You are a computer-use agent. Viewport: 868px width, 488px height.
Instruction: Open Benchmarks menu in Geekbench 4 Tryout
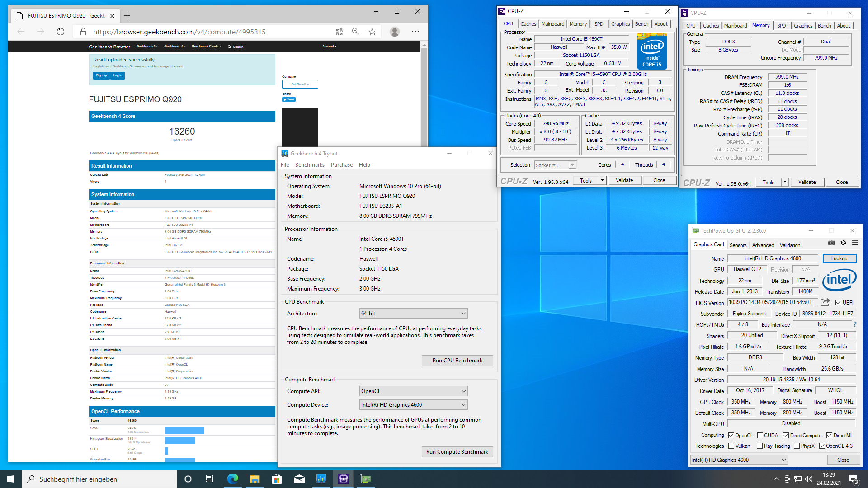coord(310,165)
